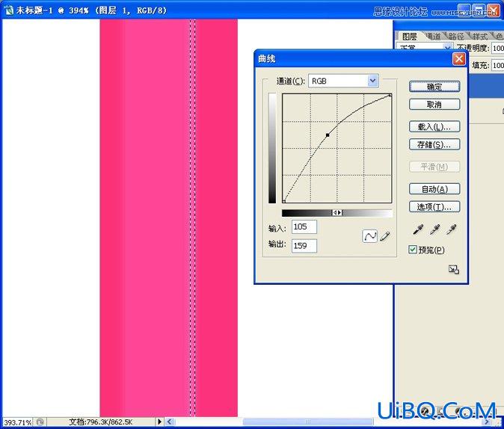Expand the status bar document info arrow
The image size is (504, 429).
tap(159, 422)
